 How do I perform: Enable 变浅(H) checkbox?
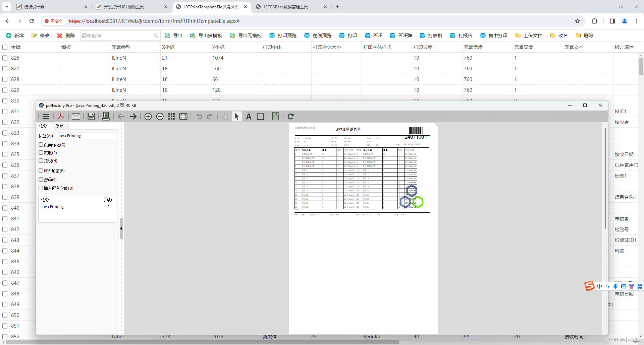click(41, 161)
